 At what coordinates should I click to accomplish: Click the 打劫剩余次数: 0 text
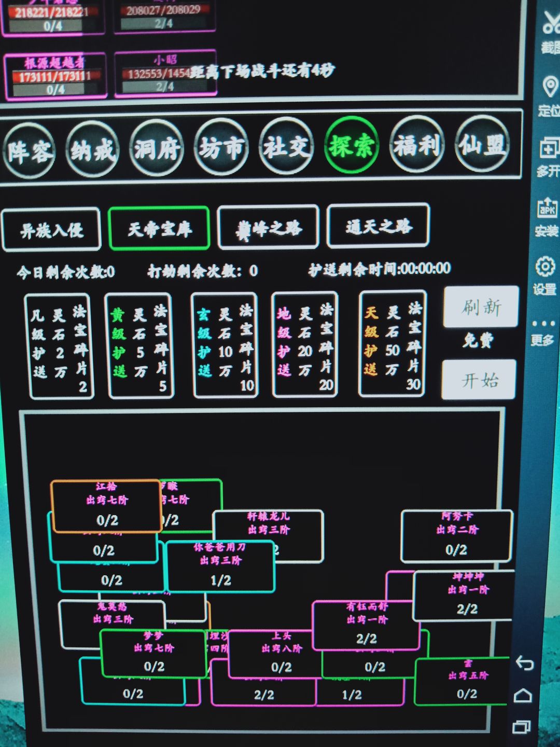tap(203, 271)
